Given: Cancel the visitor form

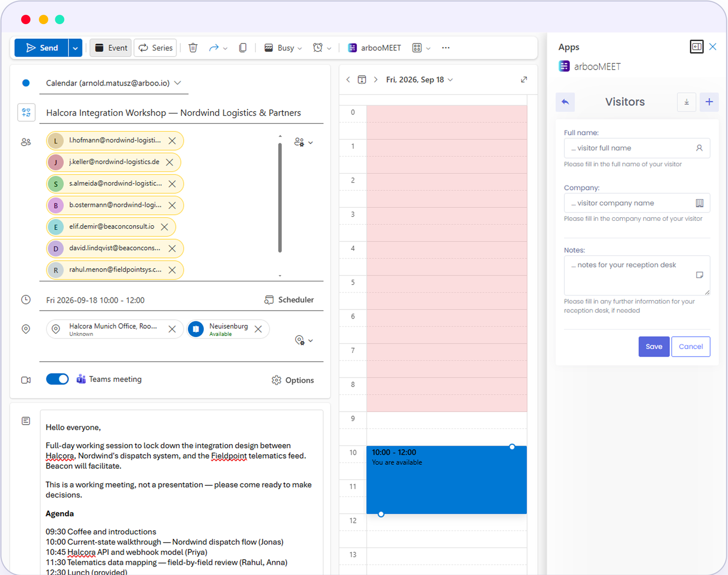Looking at the screenshot, I should pyautogui.click(x=690, y=346).
